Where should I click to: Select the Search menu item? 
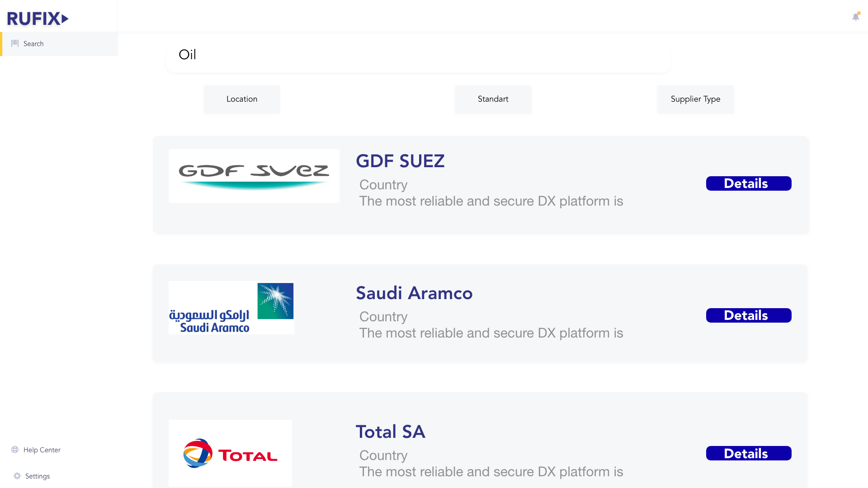point(33,44)
